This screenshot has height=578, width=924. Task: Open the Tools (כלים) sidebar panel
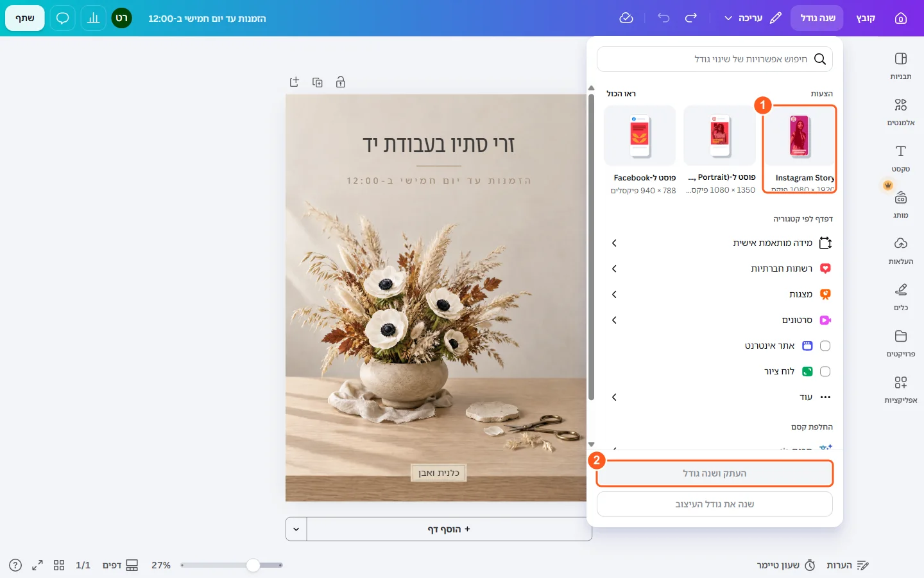tap(900, 297)
